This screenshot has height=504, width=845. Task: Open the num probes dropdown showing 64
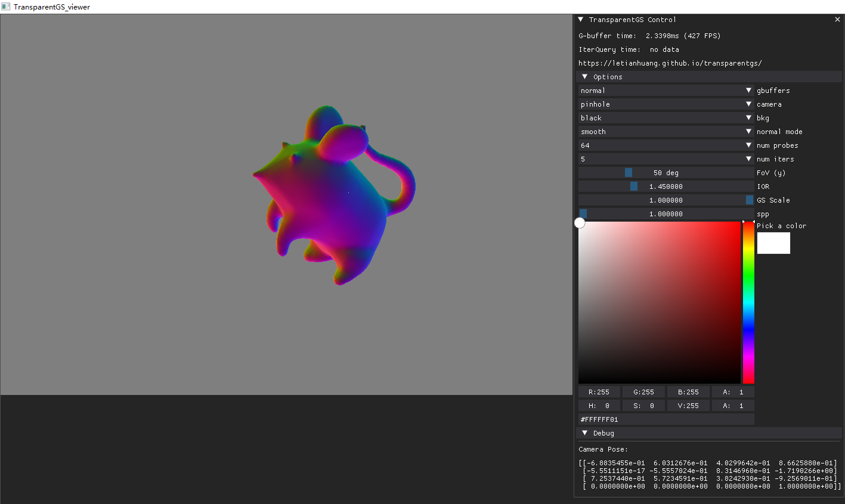point(666,145)
